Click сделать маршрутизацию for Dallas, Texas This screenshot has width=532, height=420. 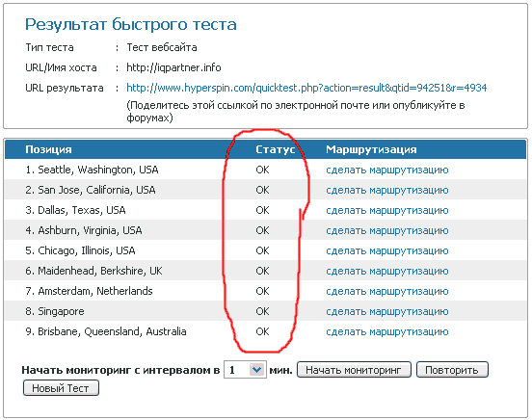pos(387,210)
